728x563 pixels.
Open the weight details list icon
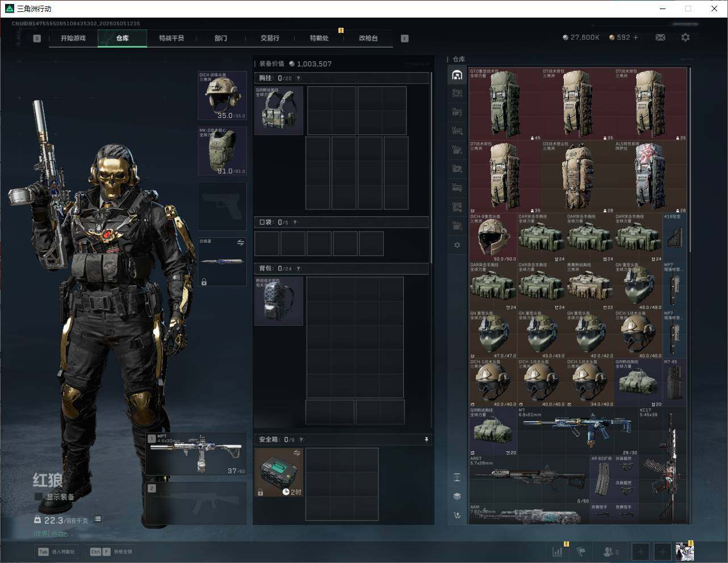pyautogui.click(x=98, y=519)
